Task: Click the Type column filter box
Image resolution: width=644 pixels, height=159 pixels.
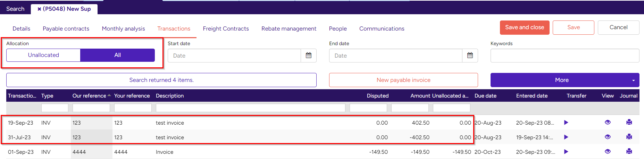Action: [55, 108]
